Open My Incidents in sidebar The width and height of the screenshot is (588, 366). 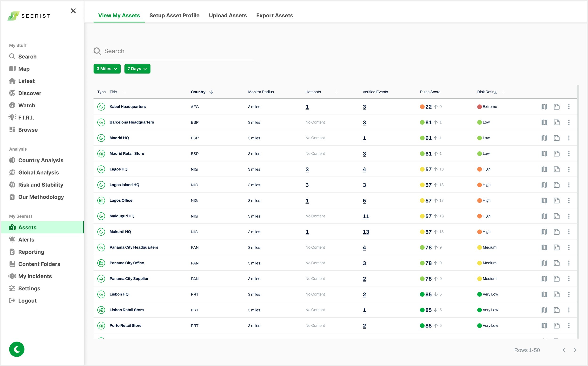35,276
